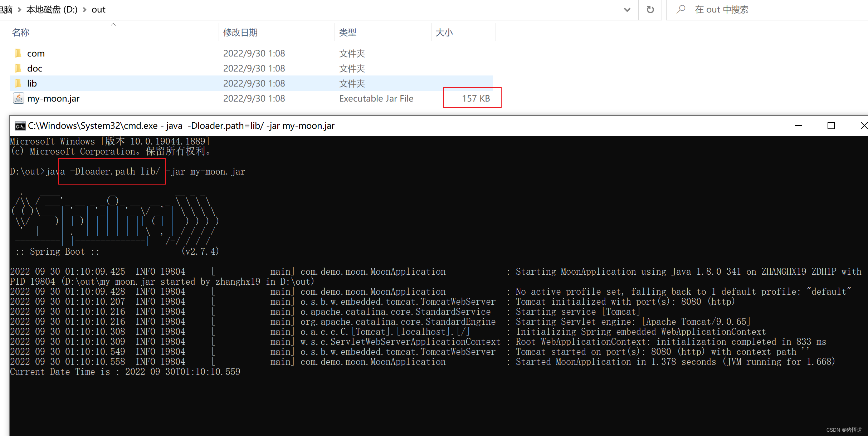Click breadcrumb chevron before 本地磁盘 (D:)
Image resolution: width=868 pixels, height=436 pixels.
coord(19,10)
